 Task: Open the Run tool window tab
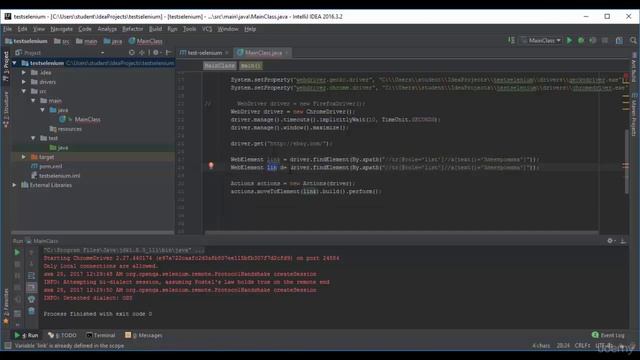coord(26,335)
